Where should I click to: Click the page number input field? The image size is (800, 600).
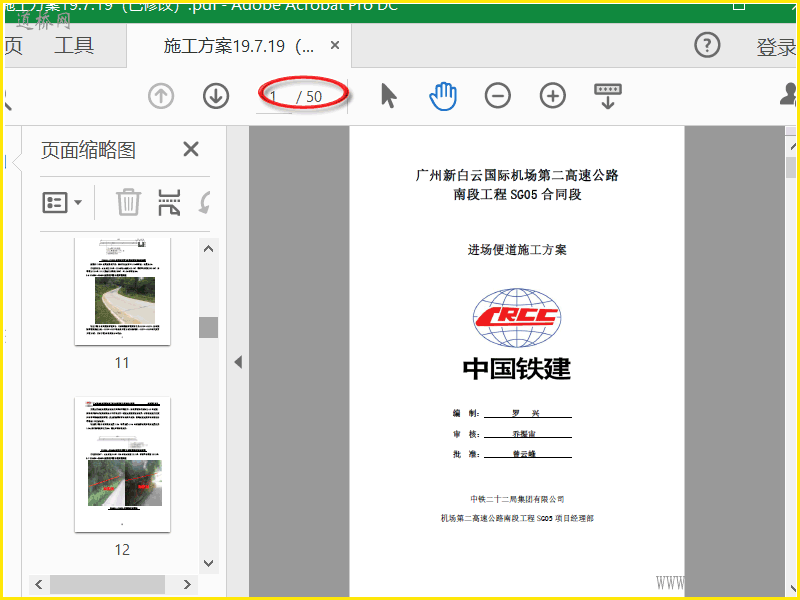(273, 96)
